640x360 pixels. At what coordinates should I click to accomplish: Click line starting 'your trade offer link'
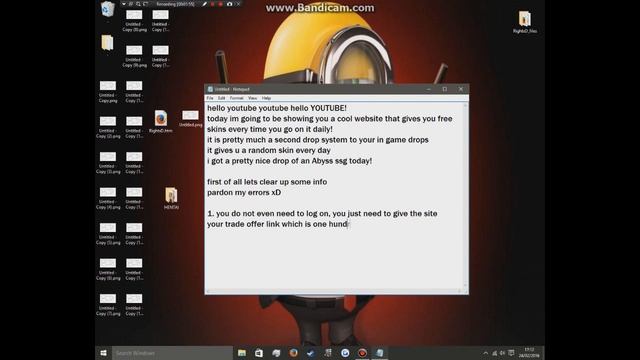coord(278,224)
